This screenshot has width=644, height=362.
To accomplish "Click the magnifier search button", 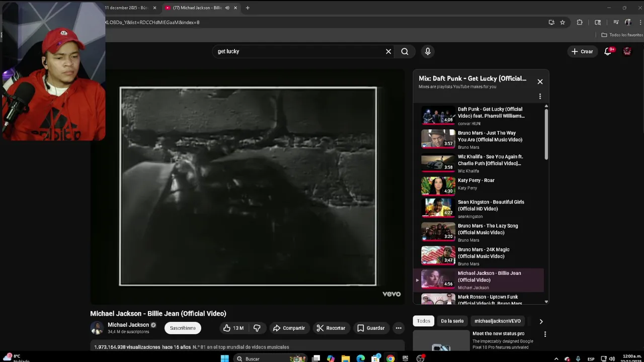I will click(x=405, y=51).
